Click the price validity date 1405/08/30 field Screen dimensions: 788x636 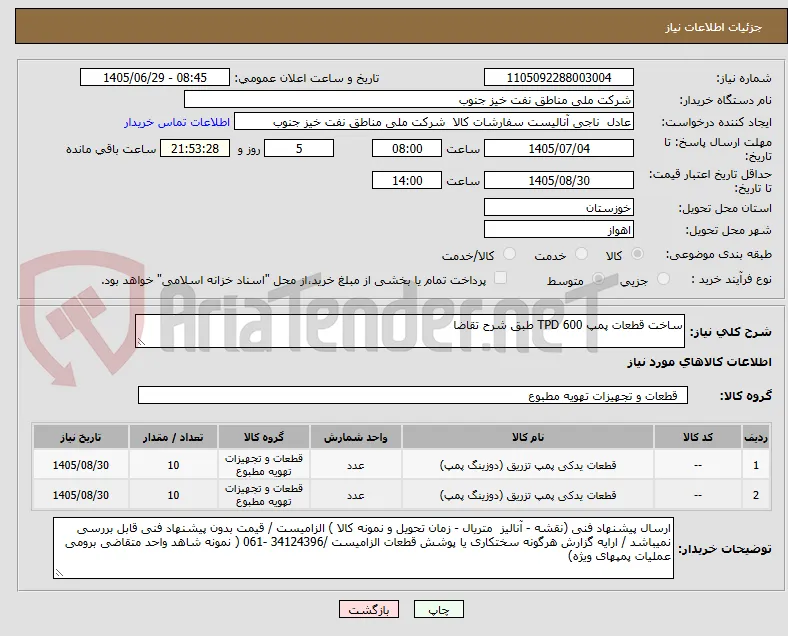coord(559,180)
